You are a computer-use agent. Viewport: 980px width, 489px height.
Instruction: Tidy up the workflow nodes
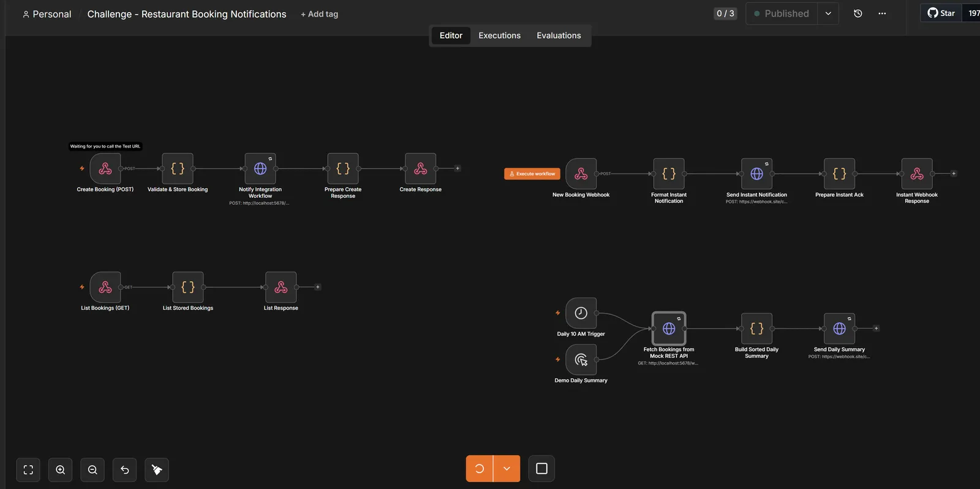click(x=157, y=470)
